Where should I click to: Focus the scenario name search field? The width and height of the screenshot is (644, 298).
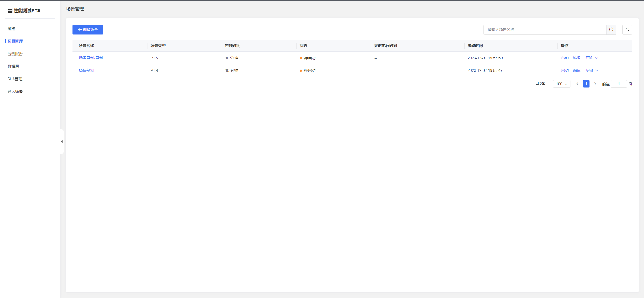coord(544,30)
